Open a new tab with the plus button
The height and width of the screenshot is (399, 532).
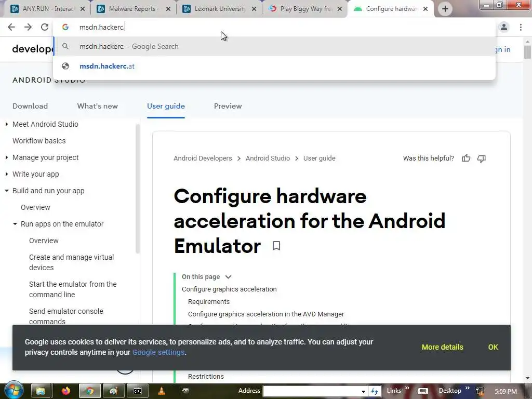(x=445, y=9)
